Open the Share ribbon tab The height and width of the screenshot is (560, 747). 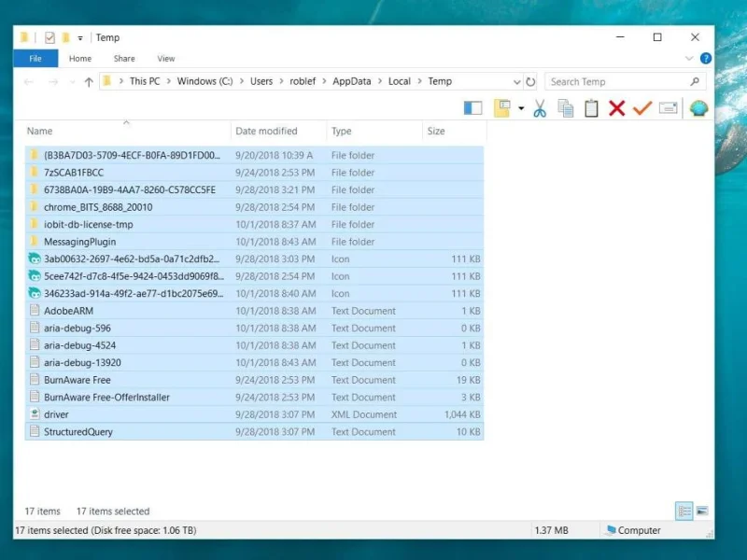[124, 59]
